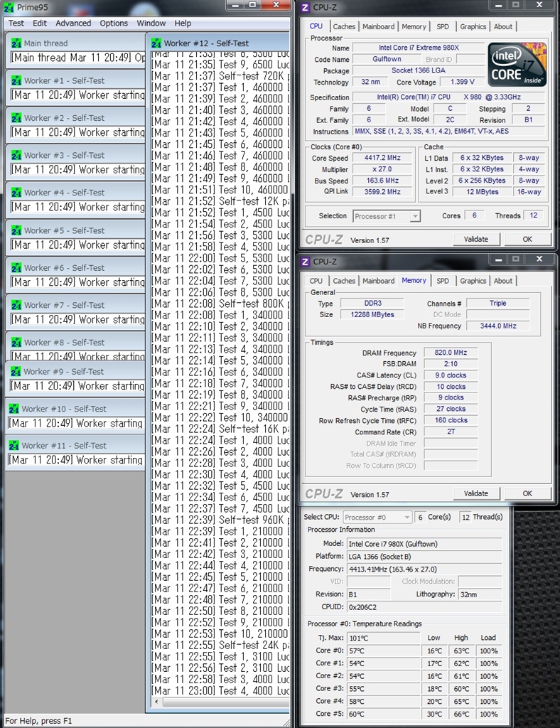
Task: Click the Core Speed 4417.2 MHz value
Action: (x=382, y=158)
